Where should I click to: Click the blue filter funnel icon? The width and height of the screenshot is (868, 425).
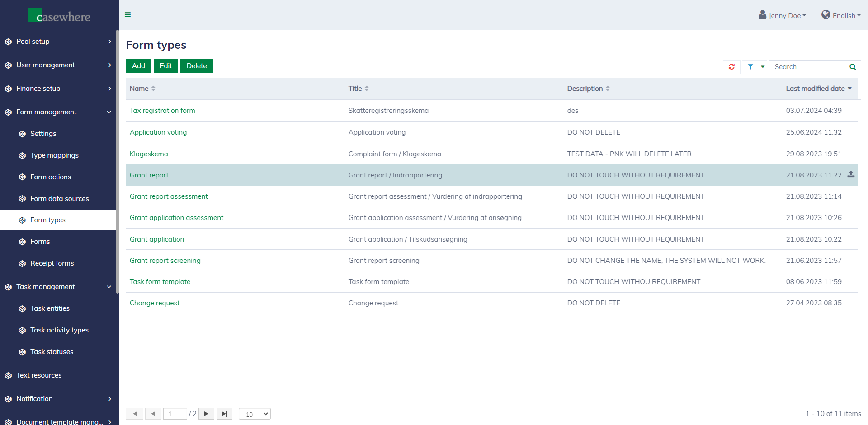pyautogui.click(x=750, y=67)
